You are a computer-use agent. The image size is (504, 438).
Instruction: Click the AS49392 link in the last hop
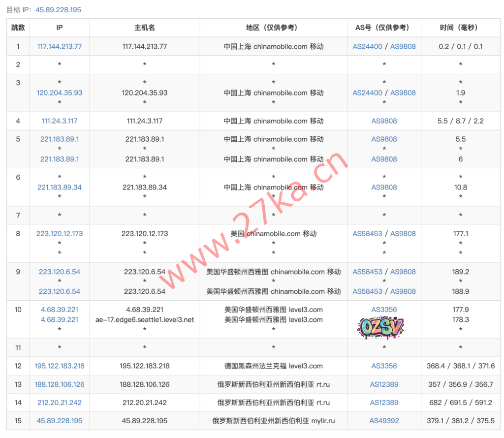click(384, 421)
